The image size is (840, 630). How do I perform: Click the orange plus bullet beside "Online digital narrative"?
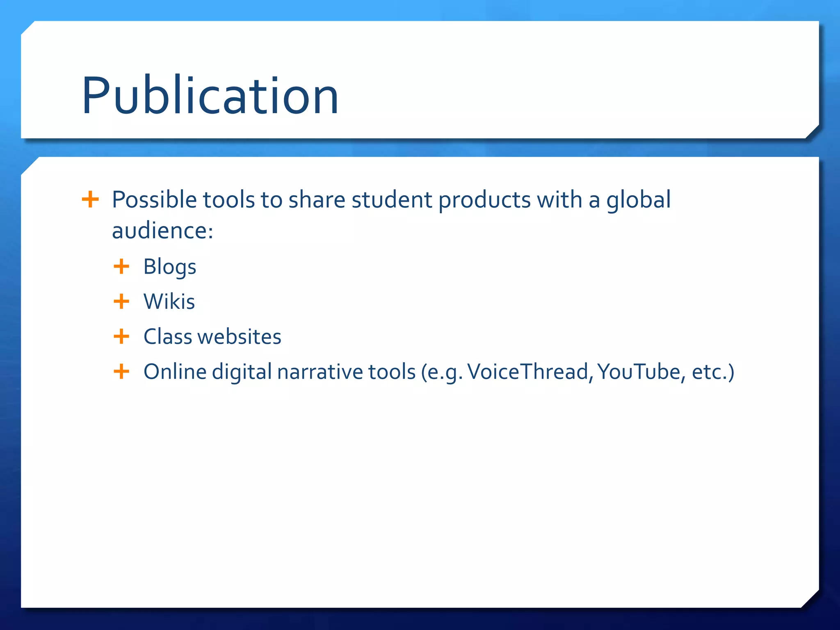[x=121, y=372]
